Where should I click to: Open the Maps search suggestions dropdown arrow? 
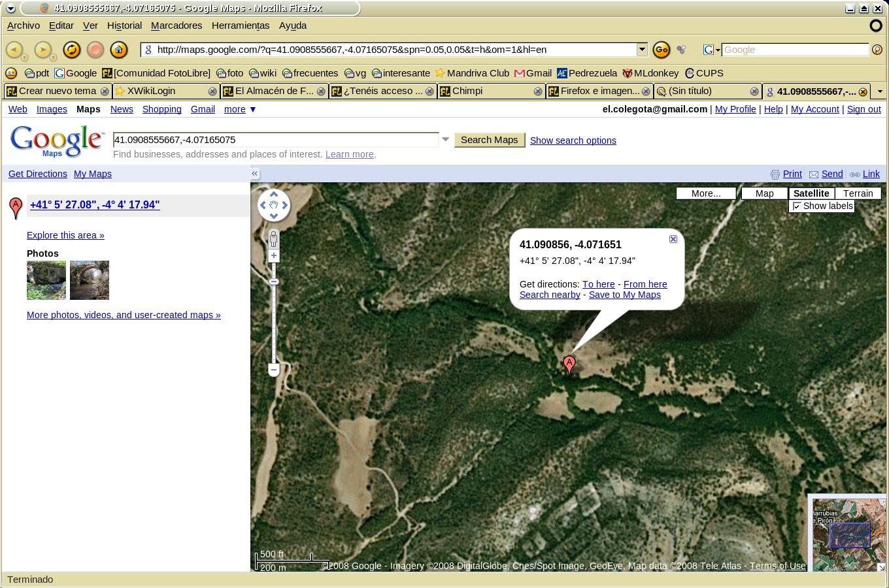446,139
